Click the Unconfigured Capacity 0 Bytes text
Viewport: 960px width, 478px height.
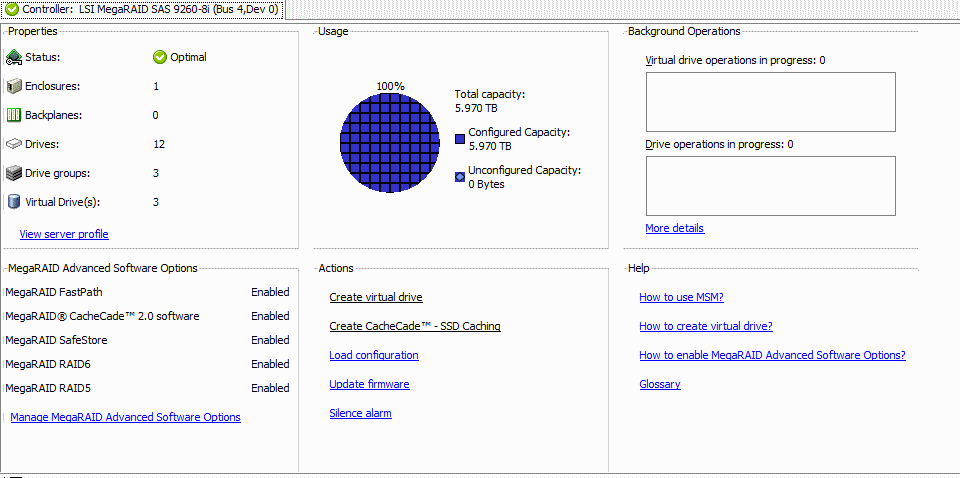tap(486, 184)
